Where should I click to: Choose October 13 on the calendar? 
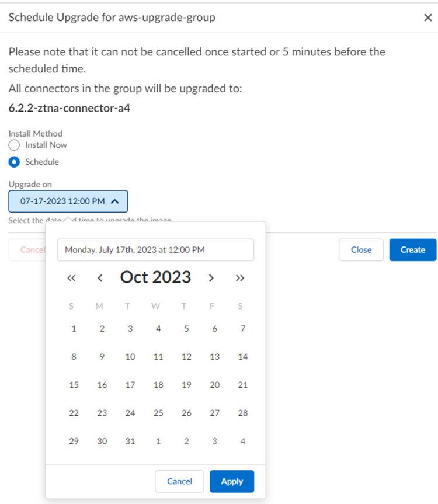pyautogui.click(x=215, y=357)
